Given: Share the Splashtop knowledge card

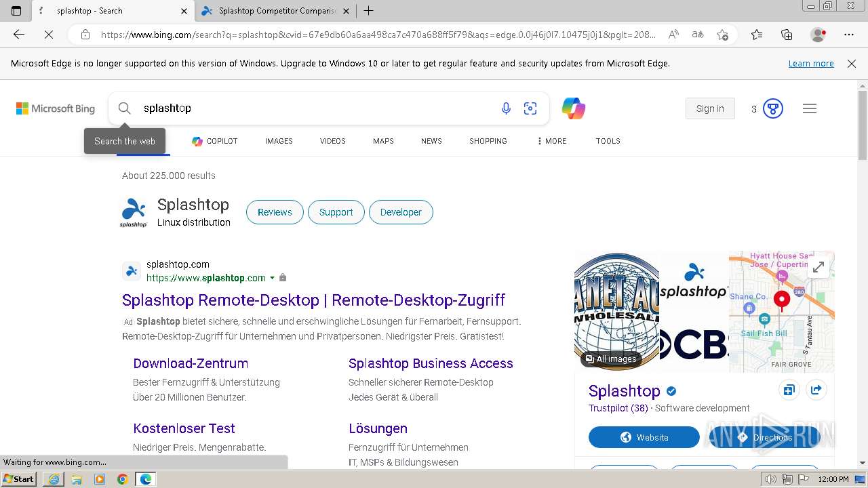Looking at the screenshot, I should click(x=816, y=390).
